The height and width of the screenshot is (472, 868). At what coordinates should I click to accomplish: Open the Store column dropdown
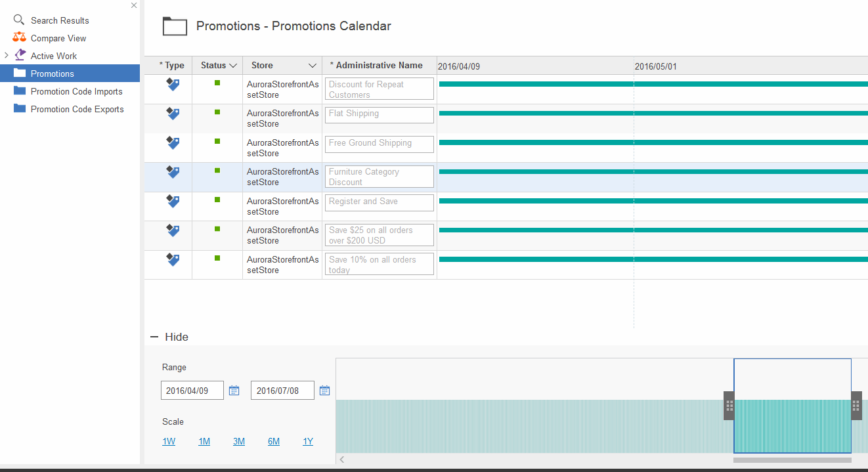[313, 66]
